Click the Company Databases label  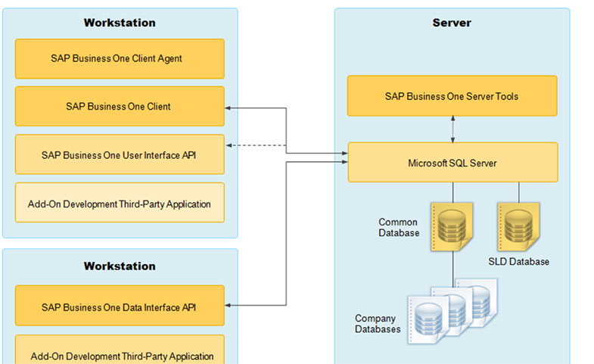coord(378,324)
